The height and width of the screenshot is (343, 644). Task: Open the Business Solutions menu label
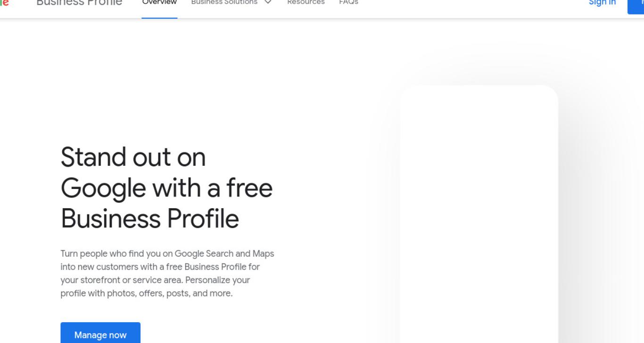pyautogui.click(x=224, y=2)
